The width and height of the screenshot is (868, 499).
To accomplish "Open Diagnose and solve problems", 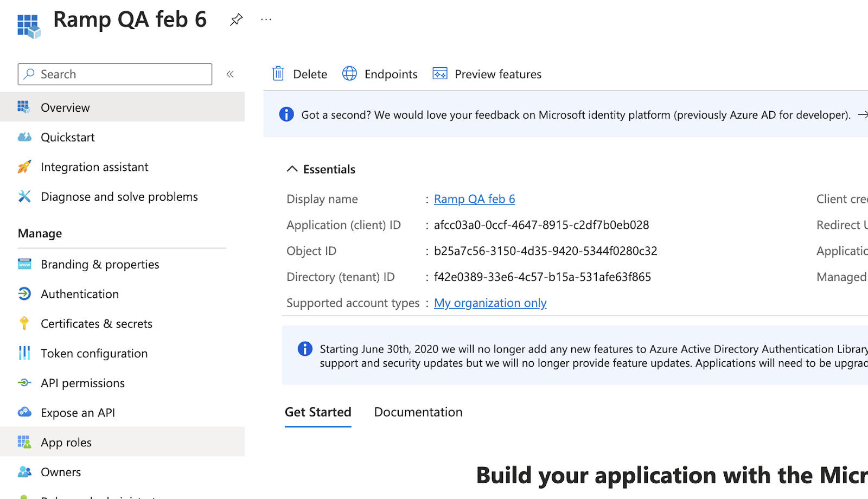I will click(x=123, y=196).
